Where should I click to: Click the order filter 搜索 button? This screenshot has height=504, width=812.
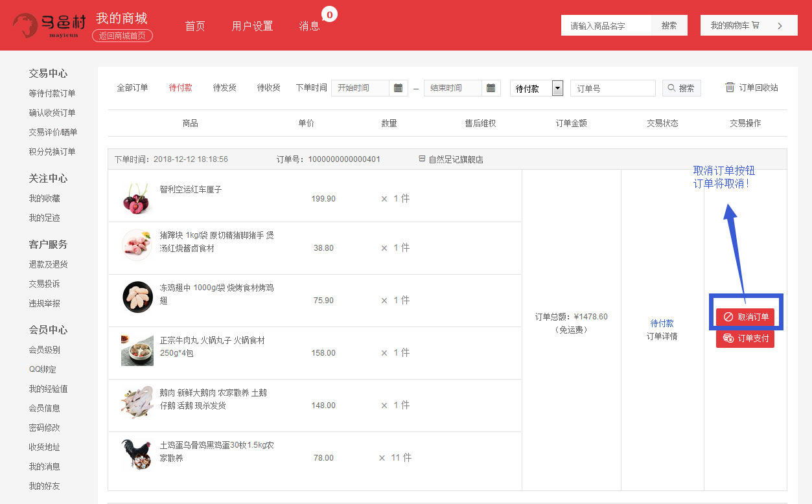coord(682,88)
